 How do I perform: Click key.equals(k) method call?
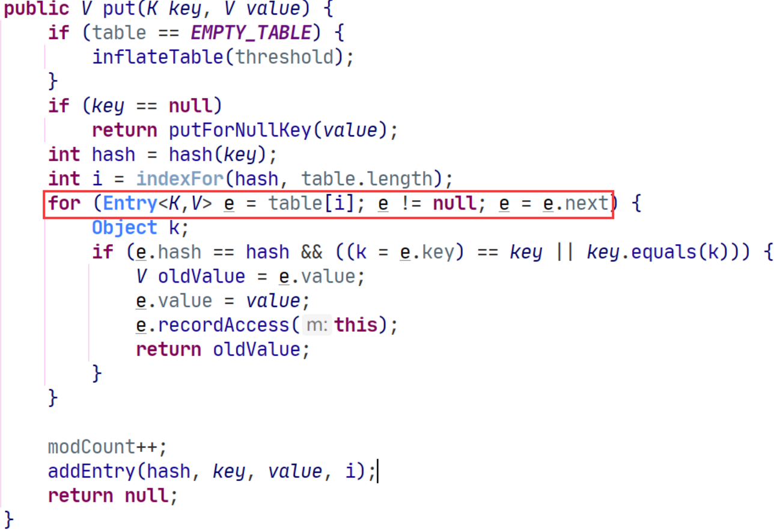click(663, 252)
